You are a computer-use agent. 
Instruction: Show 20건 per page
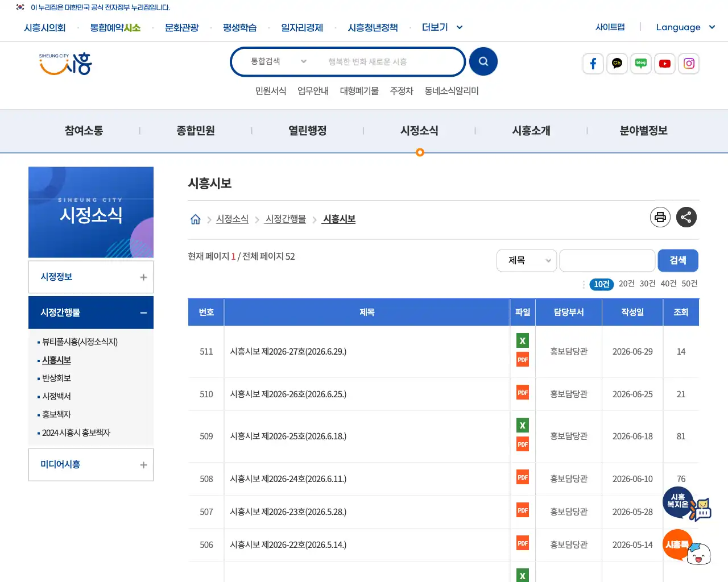click(627, 284)
